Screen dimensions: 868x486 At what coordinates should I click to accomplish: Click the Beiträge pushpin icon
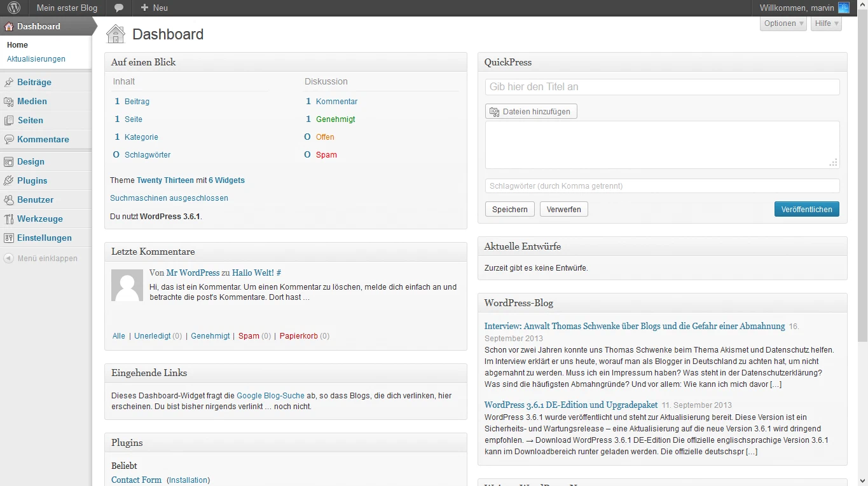9,82
